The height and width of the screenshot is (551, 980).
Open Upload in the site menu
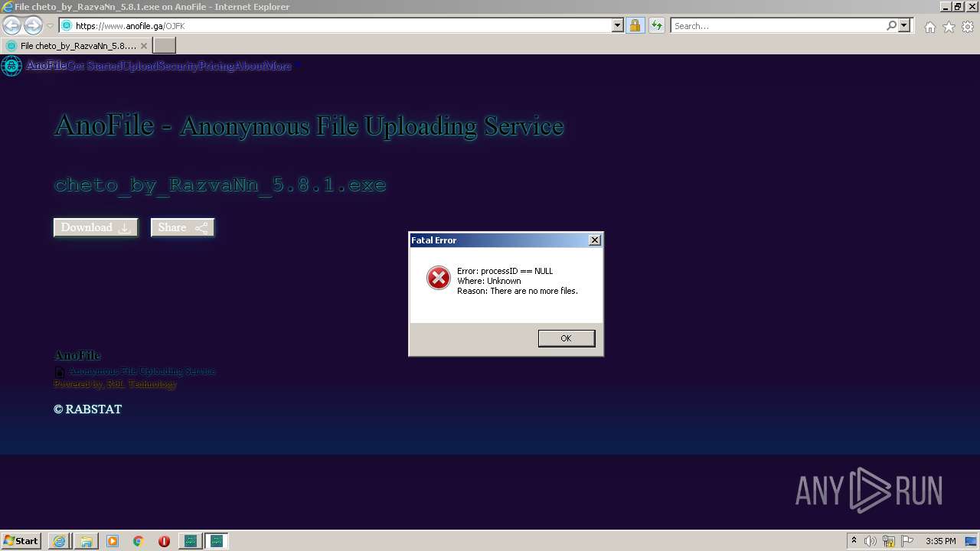point(139,66)
